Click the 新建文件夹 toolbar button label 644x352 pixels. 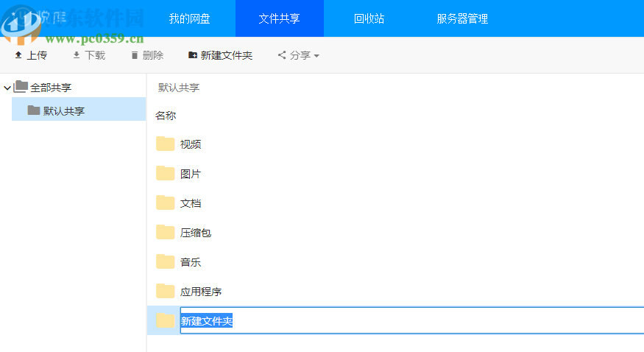click(x=226, y=55)
